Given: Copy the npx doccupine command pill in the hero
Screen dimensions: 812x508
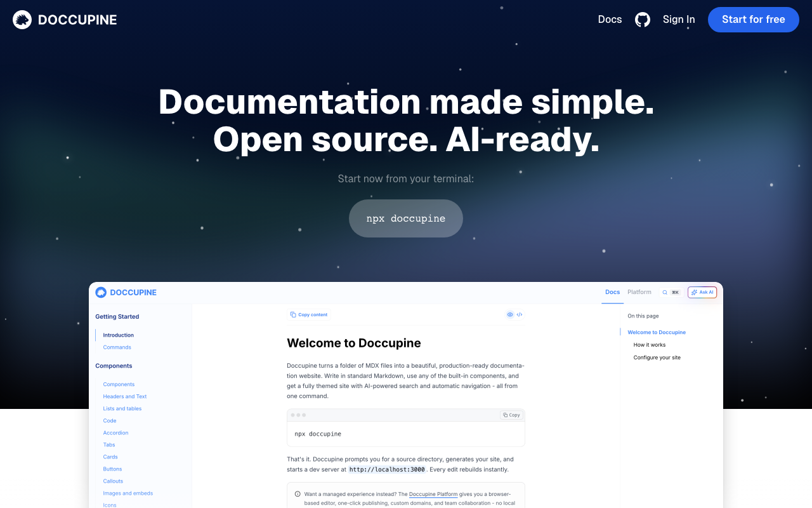Looking at the screenshot, I should tap(406, 218).
